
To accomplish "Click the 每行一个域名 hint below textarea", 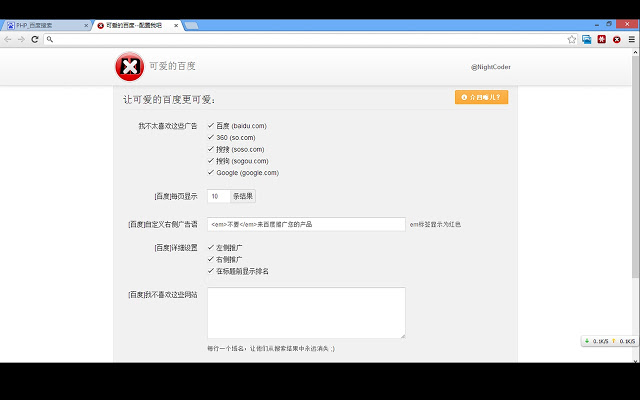I will [271, 349].
